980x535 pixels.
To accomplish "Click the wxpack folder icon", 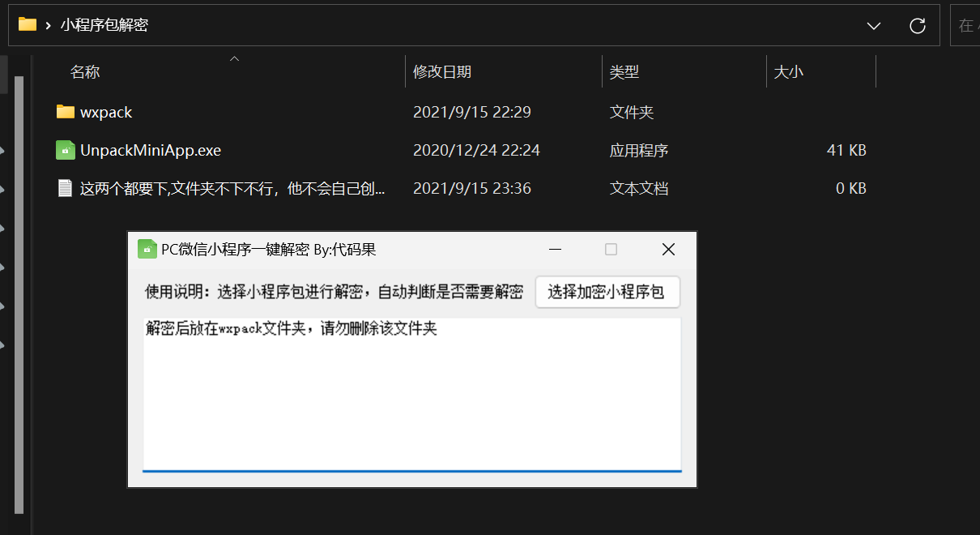I will (66, 112).
